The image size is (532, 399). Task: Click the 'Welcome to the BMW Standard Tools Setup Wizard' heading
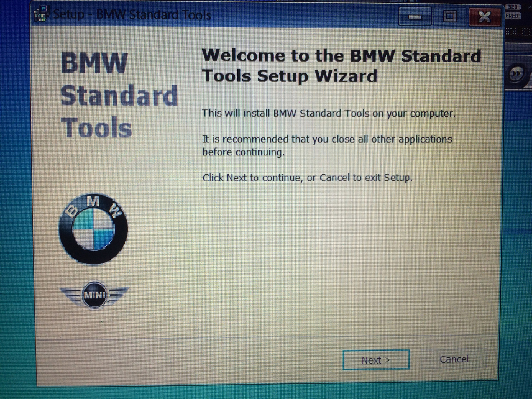(x=341, y=66)
